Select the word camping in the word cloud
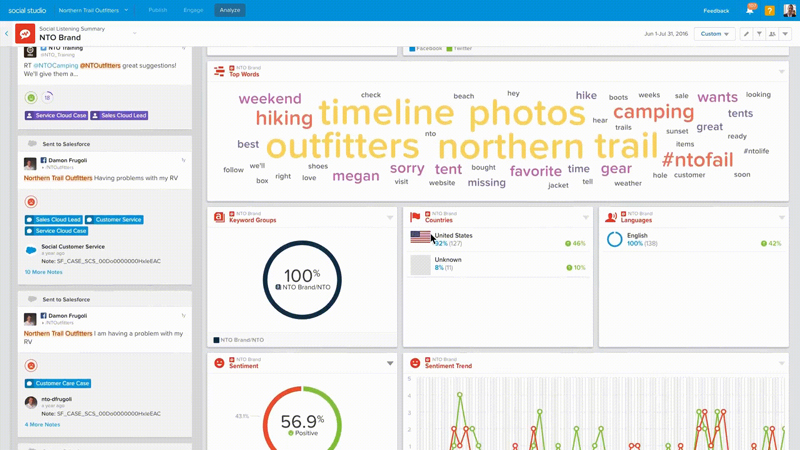Viewport: 800px width, 450px height. tap(653, 112)
